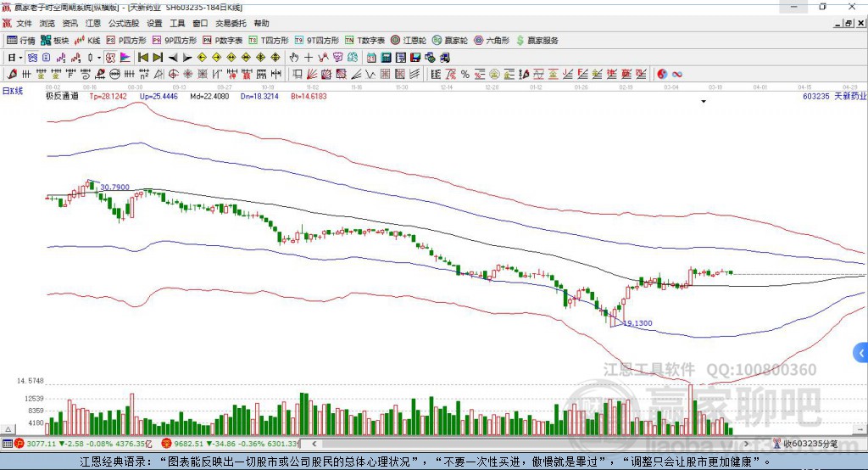Image resolution: width=868 pixels, height=470 pixels.
Task: Open the calculator icon in toolbar
Action: point(386,57)
